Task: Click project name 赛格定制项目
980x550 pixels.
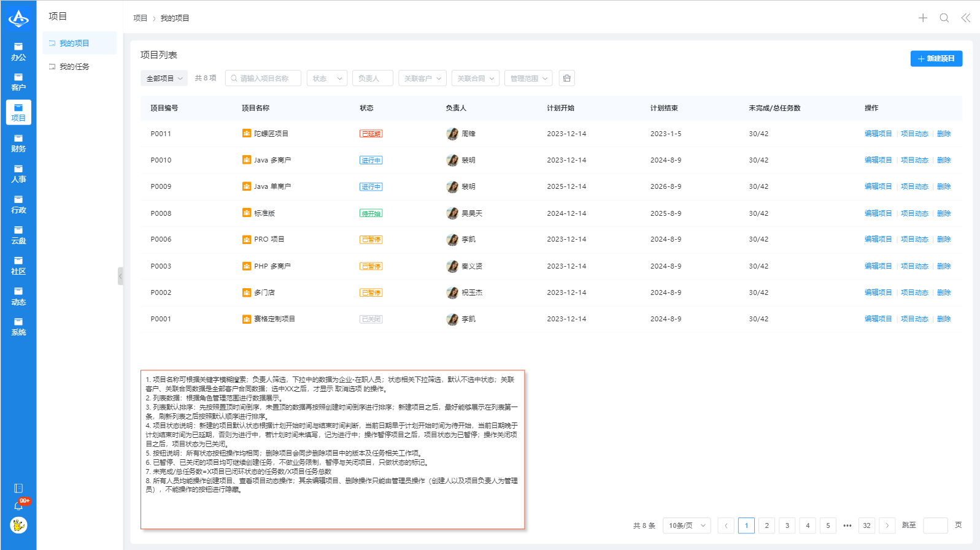Action: coord(274,319)
